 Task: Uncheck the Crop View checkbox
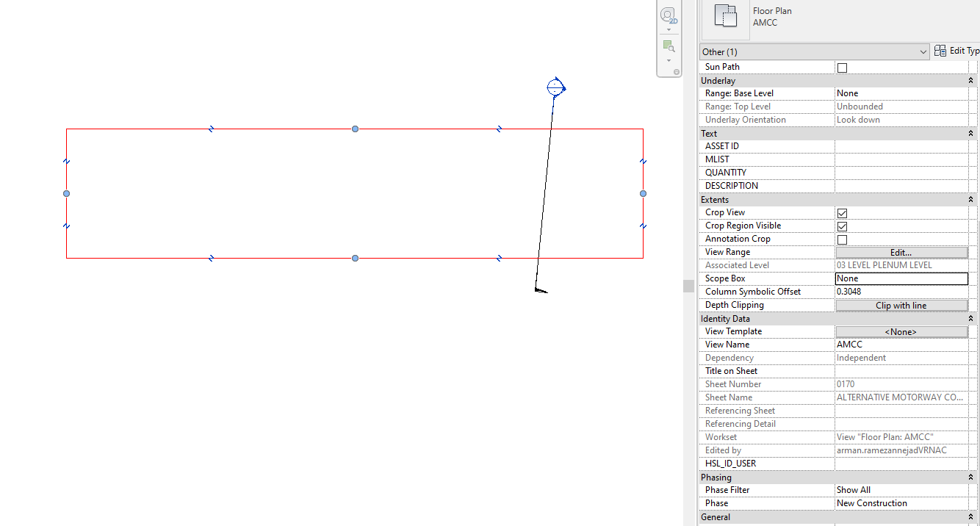[842, 212]
